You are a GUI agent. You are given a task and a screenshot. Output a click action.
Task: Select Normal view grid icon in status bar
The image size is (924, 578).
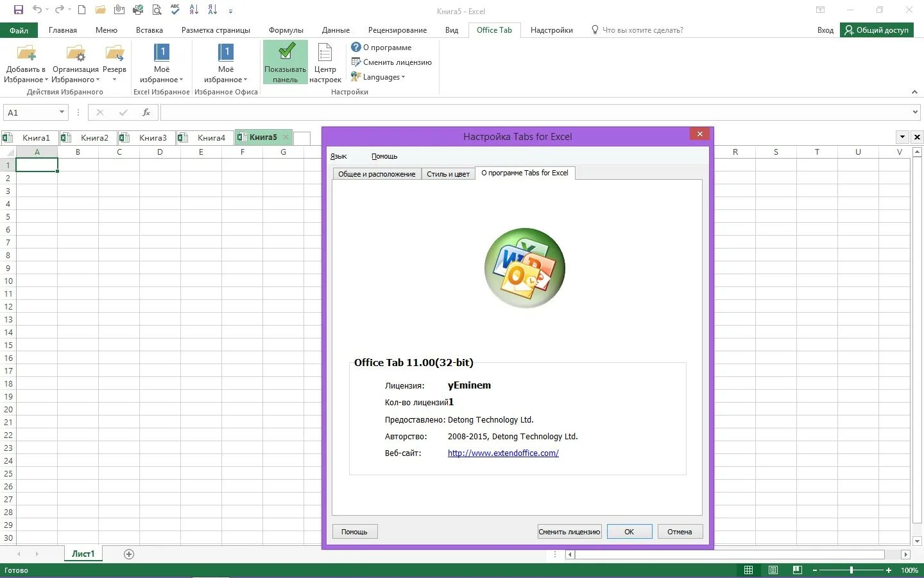748,570
